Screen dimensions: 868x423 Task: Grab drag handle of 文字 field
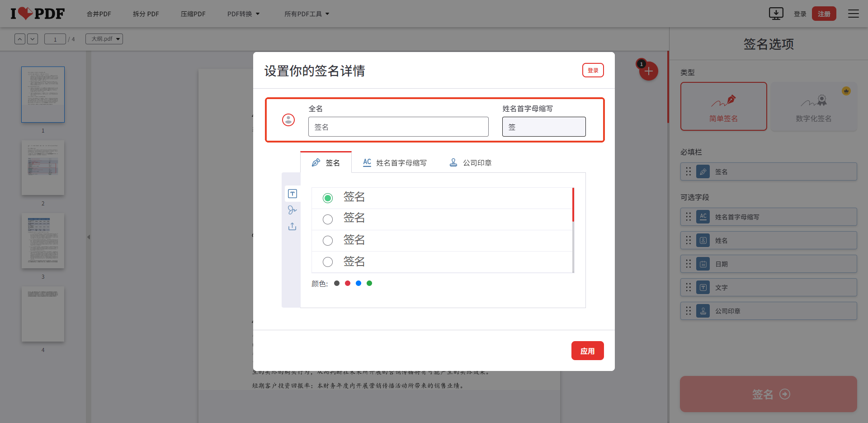[688, 287]
